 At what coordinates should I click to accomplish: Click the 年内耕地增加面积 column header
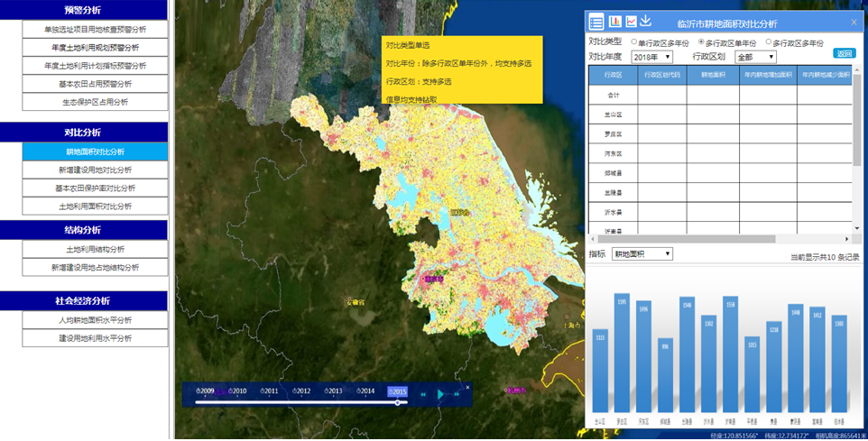(x=769, y=75)
